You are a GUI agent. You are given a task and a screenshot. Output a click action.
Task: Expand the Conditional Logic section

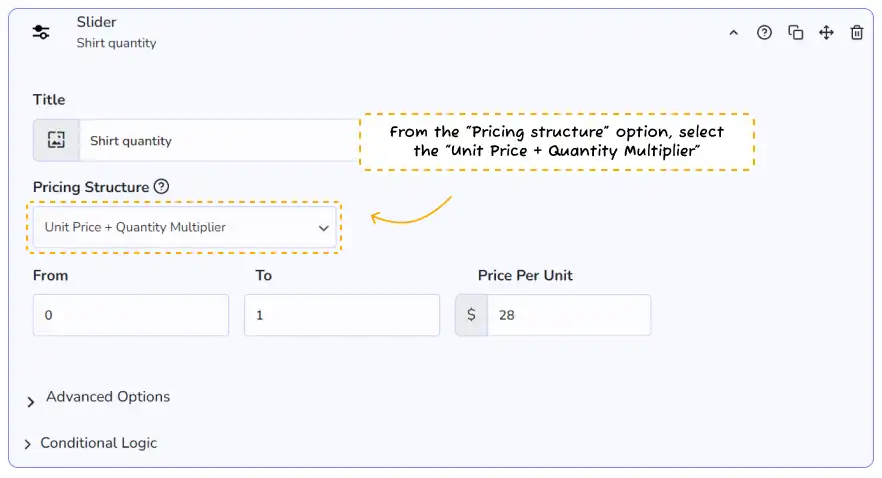point(98,443)
